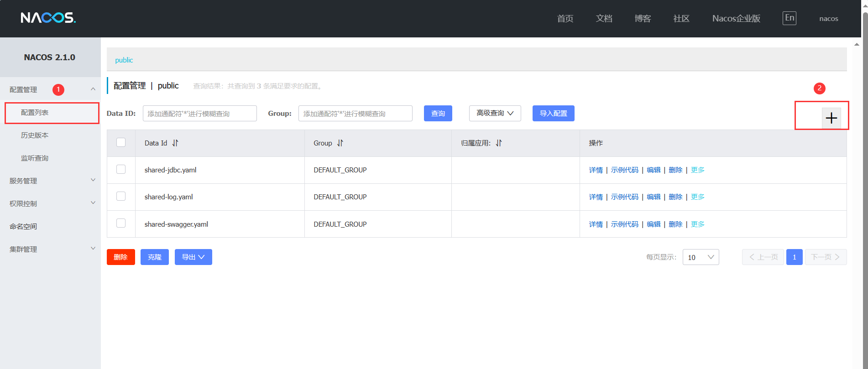Check the box for shared-swagger.yaml
868x369 pixels.
click(x=121, y=223)
